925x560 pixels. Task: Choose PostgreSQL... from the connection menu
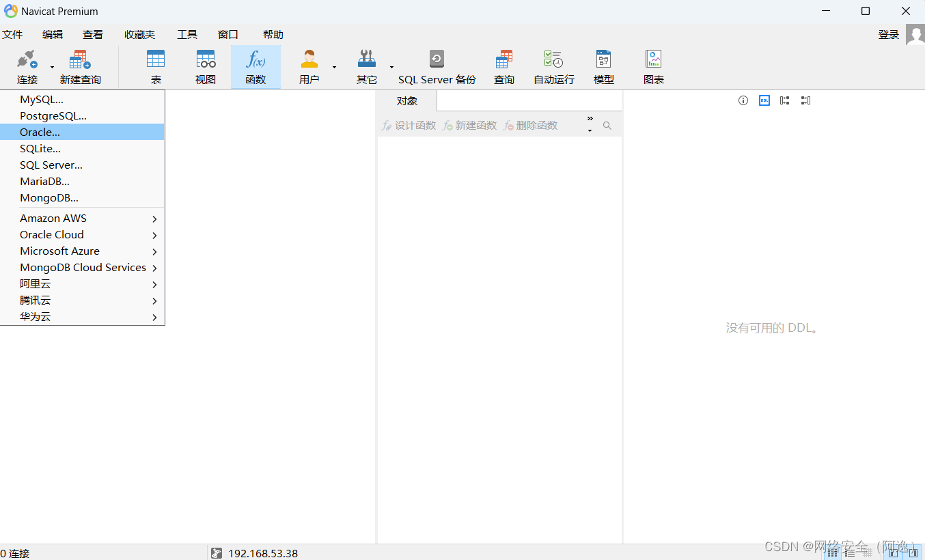82,116
